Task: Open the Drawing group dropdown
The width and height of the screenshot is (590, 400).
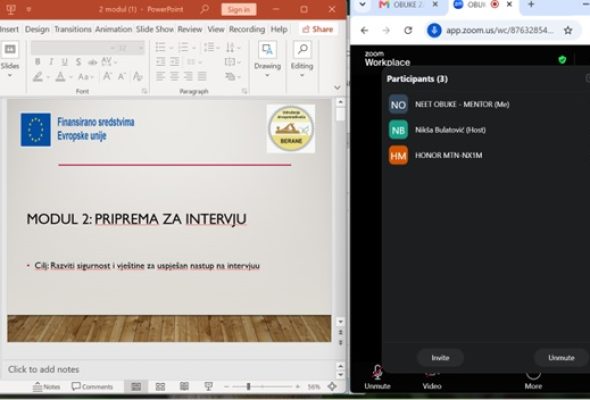Action: point(267,59)
